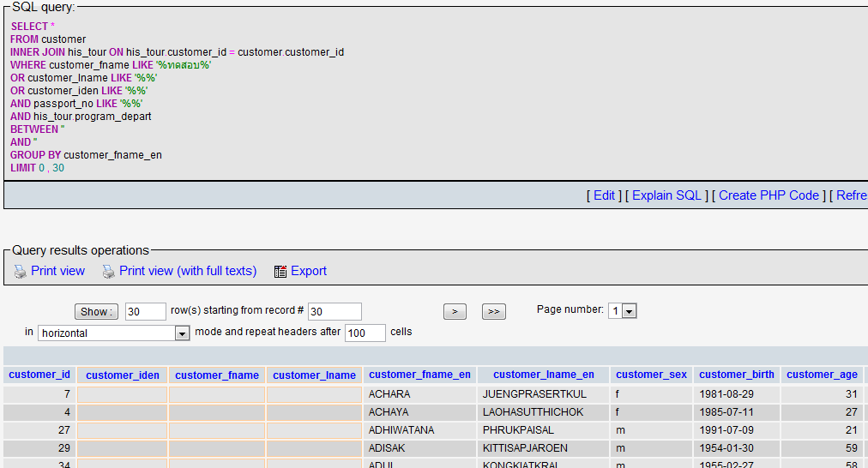Sort by customer_sex column header
The height and width of the screenshot is (468, 868).
coord(651,375)
